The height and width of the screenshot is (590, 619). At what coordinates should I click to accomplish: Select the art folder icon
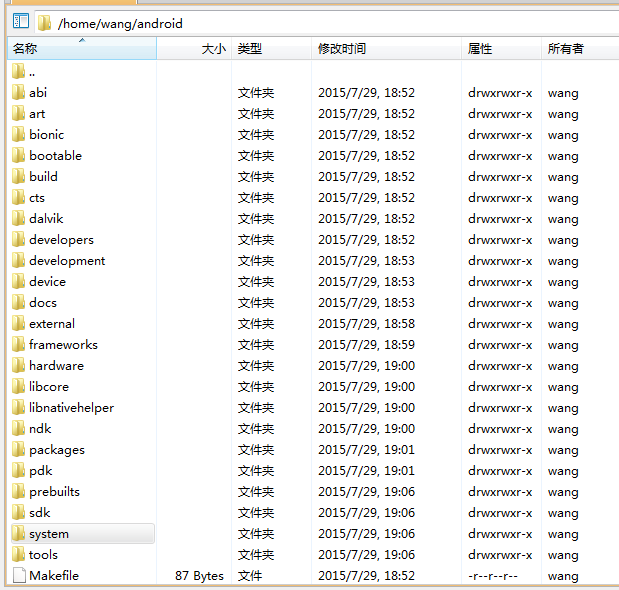point(19,113)
